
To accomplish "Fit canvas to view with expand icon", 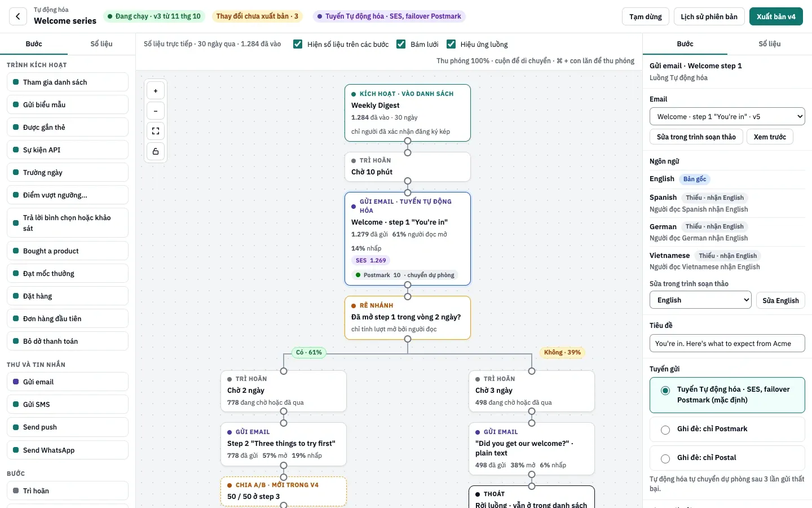I will [x=156, y=131].
